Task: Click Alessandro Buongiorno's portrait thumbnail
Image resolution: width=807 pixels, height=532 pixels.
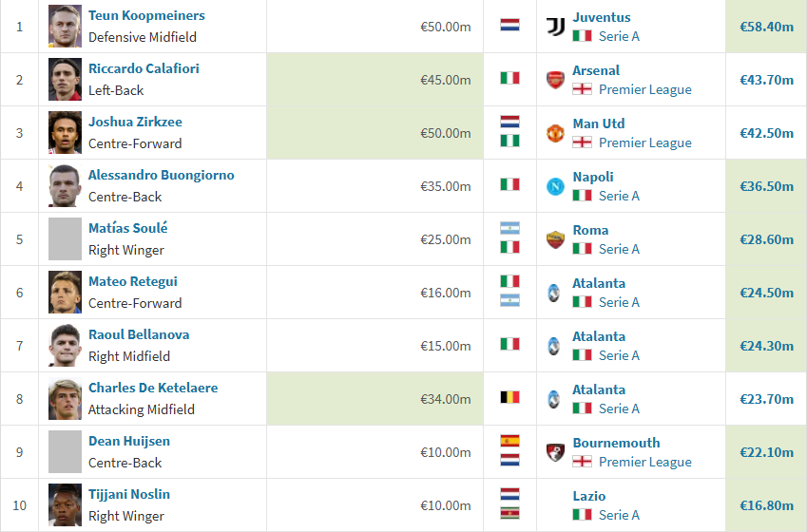Action: point(65,186)
